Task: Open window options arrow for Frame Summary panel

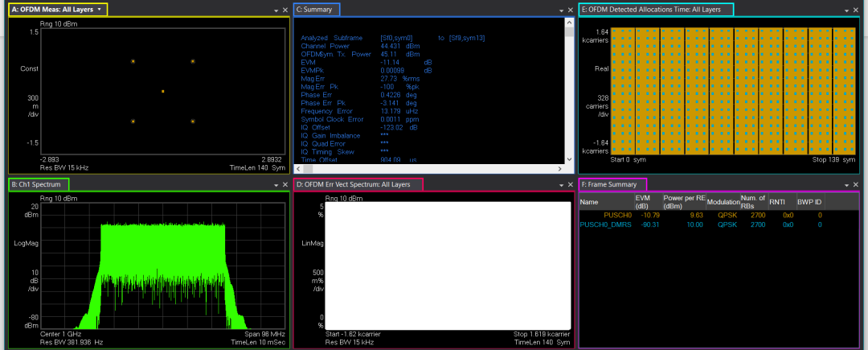Action: (845, 186)
